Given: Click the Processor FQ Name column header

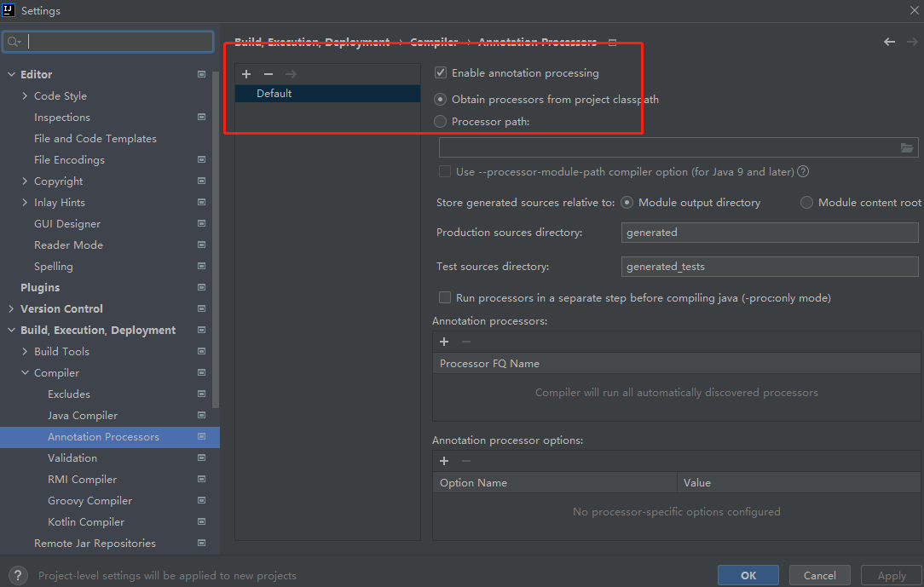Looking at the screenshot, I should click(x=677, y=363).
